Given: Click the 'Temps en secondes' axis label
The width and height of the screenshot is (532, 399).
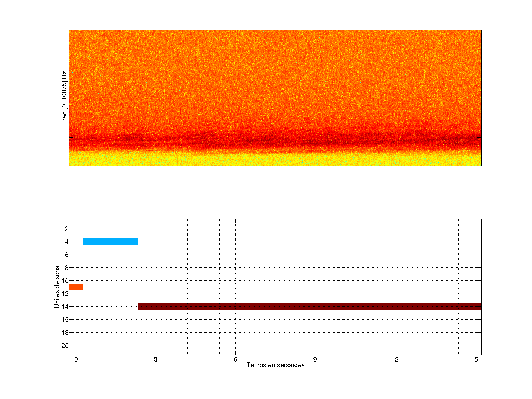Looking at the screenshot, I should (x=275, y=365).
